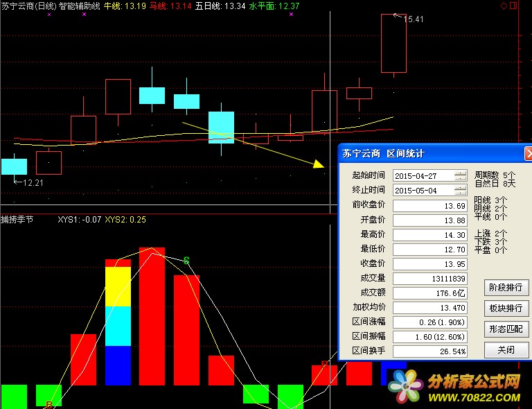Click the 最低价 value 12.70
Viewport: 532px width, 409px height.
[x=430, y=250]
